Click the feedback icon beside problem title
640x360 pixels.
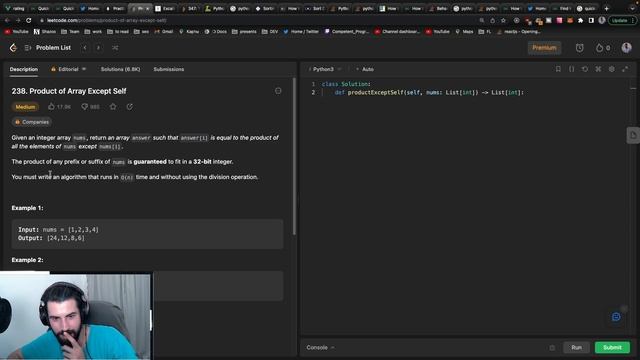pos(278,91)
